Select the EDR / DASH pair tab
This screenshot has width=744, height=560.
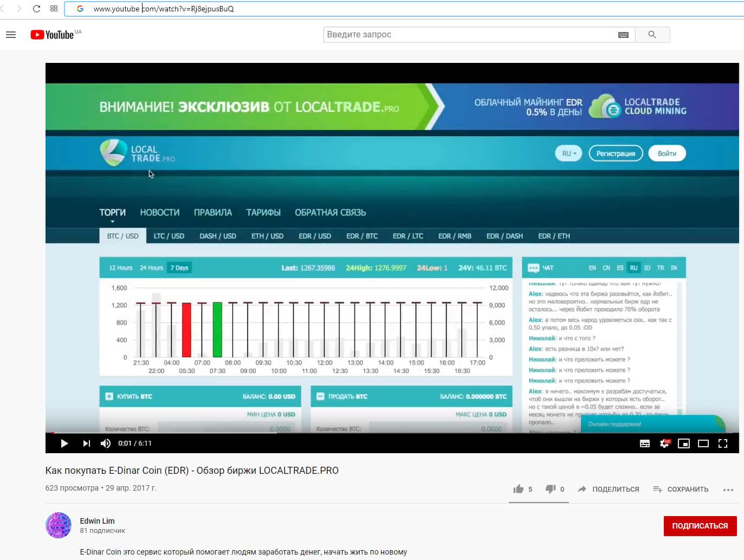click(x=504, y=236)
